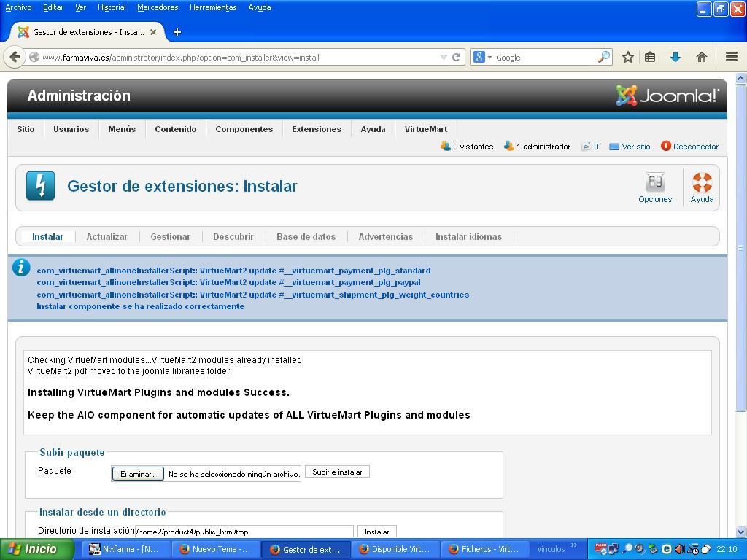This screenshot has width=747, height=560.
Task: Click the 0 visitantes indicator
Action: (467, 146)
